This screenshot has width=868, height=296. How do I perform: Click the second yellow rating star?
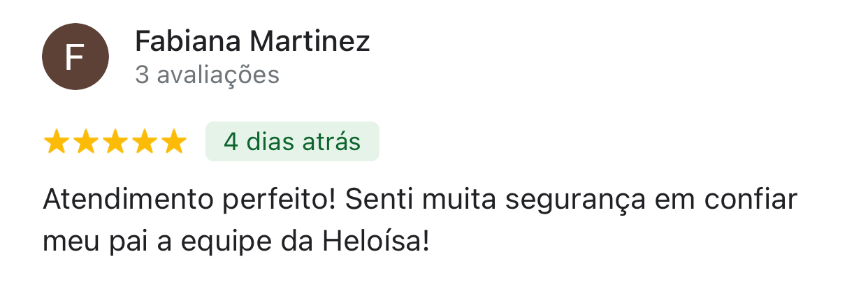85,142
